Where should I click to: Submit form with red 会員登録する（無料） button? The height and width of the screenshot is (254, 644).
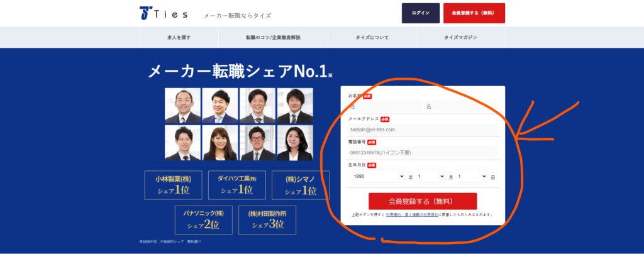tap(423, 201)
